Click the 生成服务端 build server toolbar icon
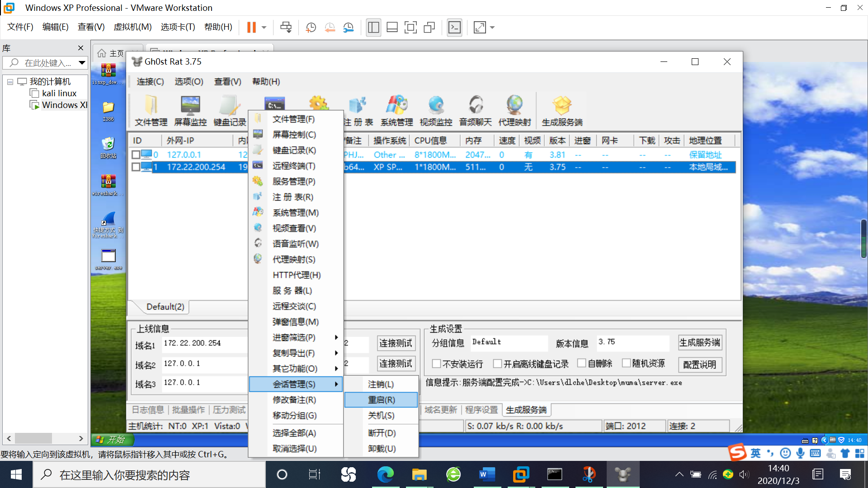 pyautogui.click(x=562, y=111)
